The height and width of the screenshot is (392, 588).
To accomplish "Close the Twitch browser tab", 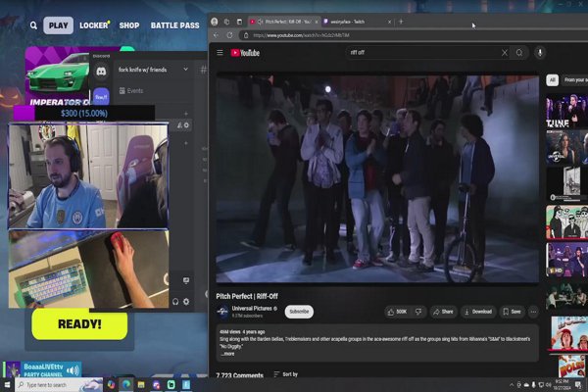I will point(389,22).
